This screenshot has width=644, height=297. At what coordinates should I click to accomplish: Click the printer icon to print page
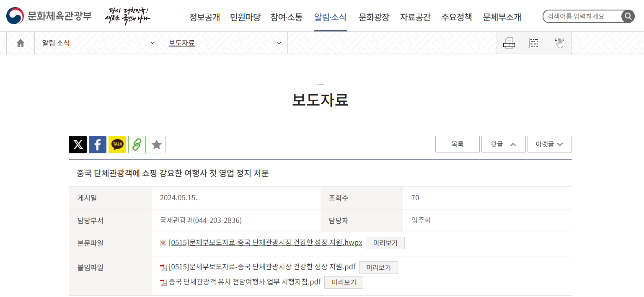click(x=509, y=43)
